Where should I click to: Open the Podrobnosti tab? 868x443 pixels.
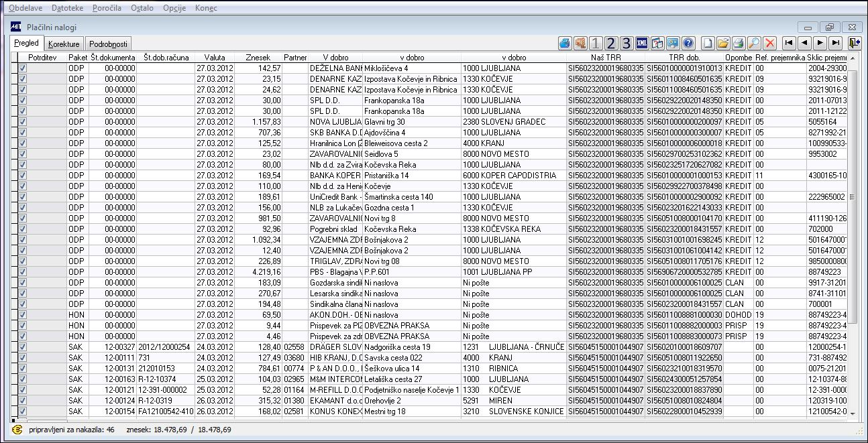click(109, 44)
